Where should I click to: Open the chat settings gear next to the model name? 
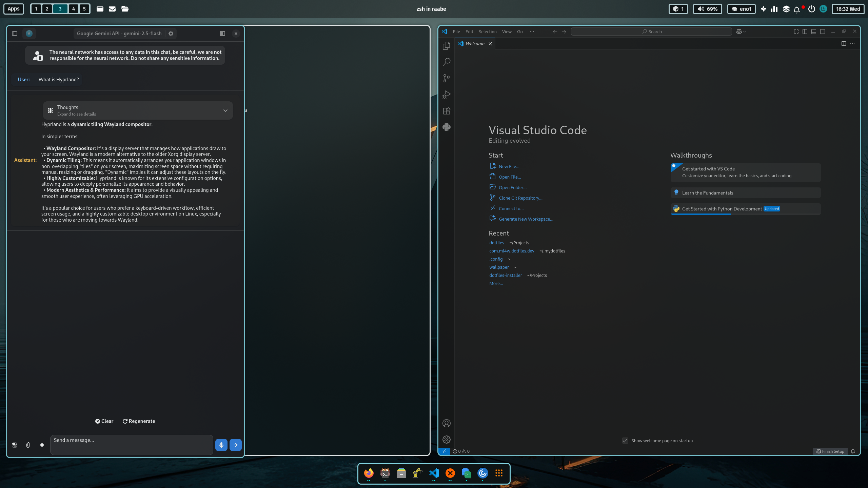pyautogui.click(x=171, y=34)
